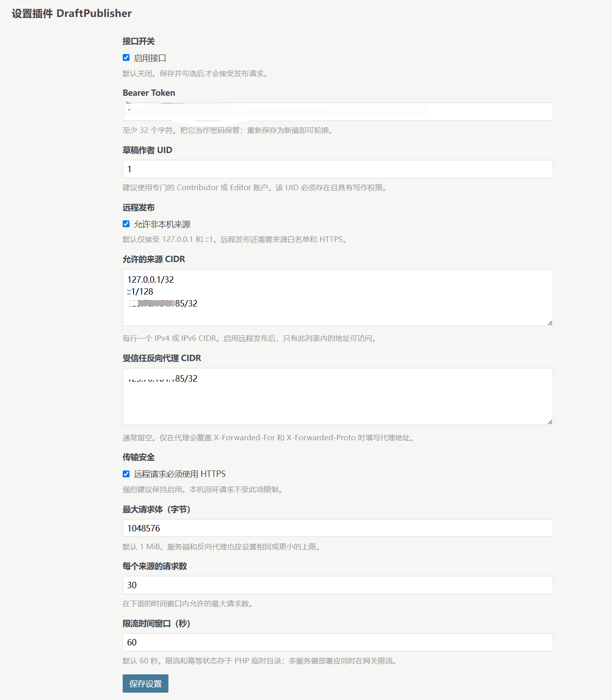612x700 pixels.
Task: Grab resize handle of 允许的来源 CIDR textarea
Action: (x=550, y=323)
